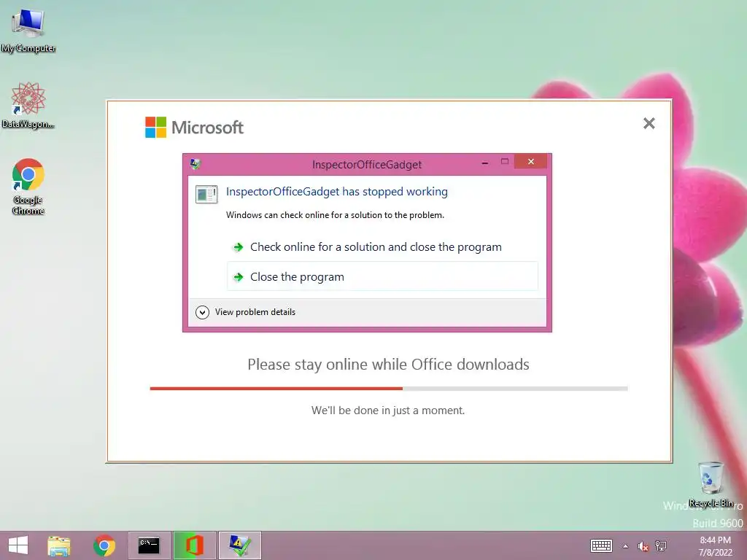747x560 pixels.
Task: Click 'Windows can check online for a solution' text
Action: pos(335,215)
